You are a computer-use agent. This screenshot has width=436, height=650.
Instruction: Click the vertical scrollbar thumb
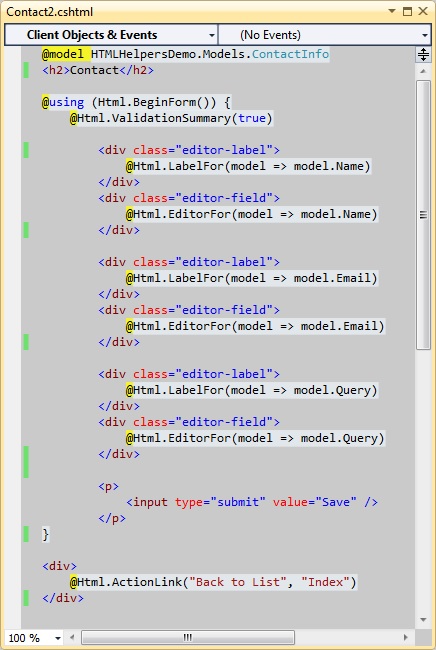pos(423,215)
